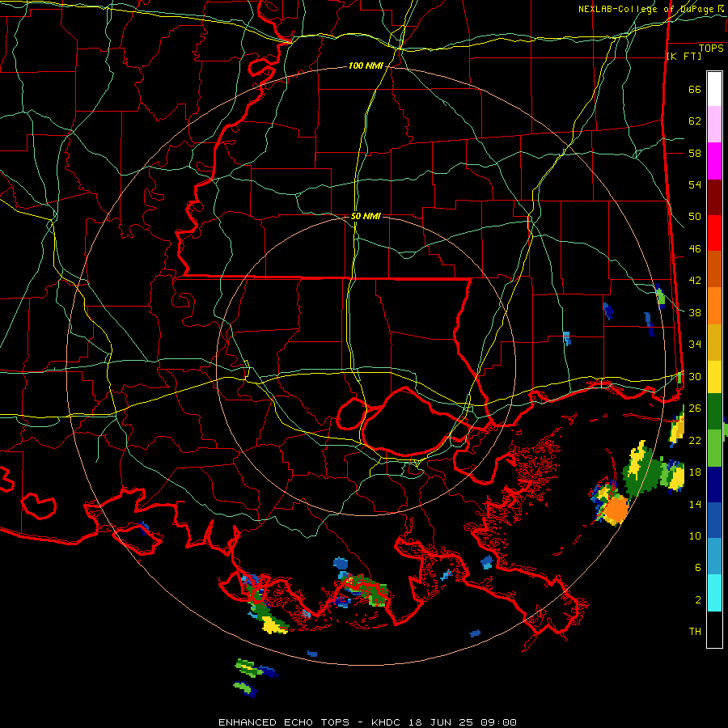Click the "50" legend value
This screenshot has height=728, width=728.
coord(695,217)
